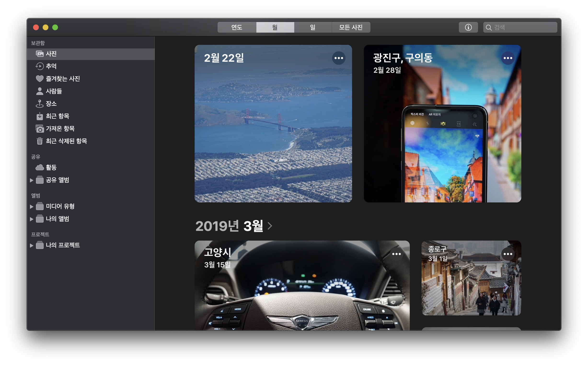
Task: Open Imports (가져온 항목) camera icon
Action: (x=40, y=129)
